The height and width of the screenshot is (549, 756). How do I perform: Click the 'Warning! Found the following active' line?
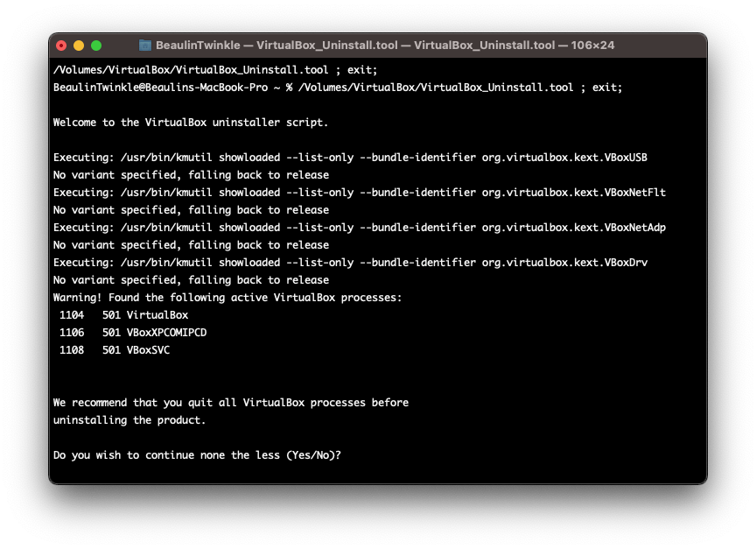coord(227,298)
